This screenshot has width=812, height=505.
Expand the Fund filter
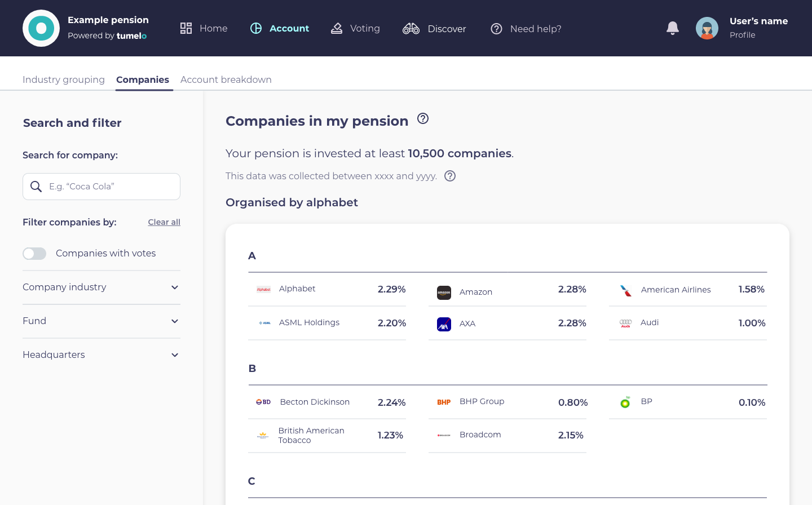click(x=101, y=321)
